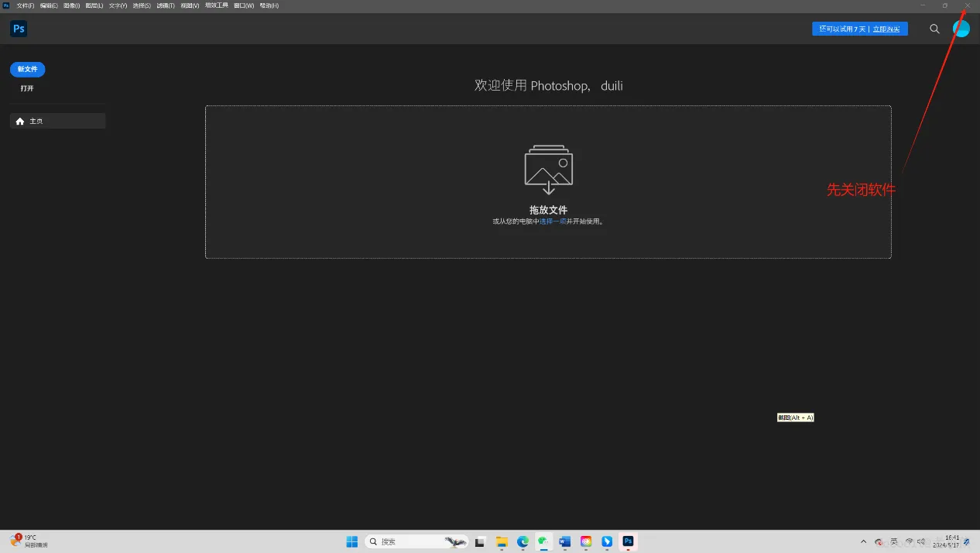Viewport: 980px width, 553px height.
Task: Expand the system tray hidden icons chevron
Action: tap(864, 541)
